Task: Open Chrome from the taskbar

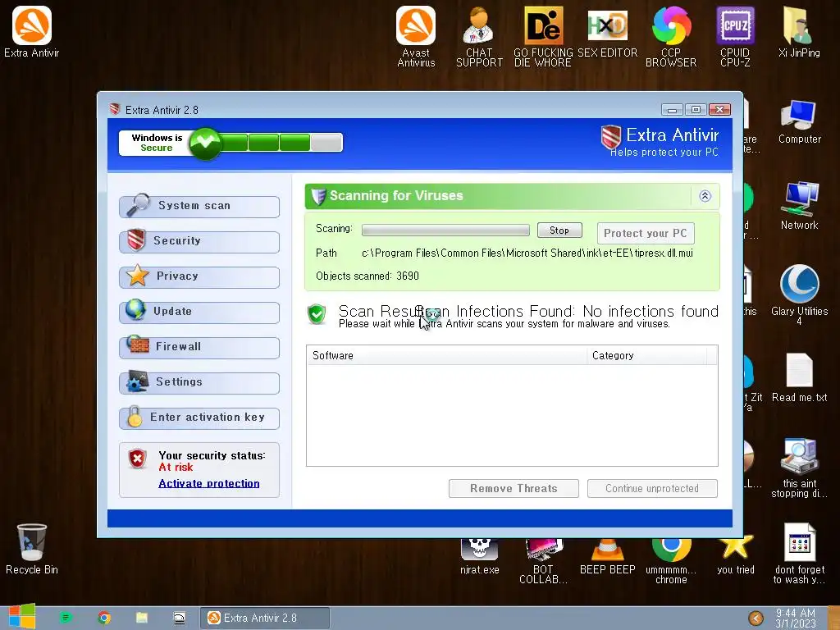Action: click(104, 618)
